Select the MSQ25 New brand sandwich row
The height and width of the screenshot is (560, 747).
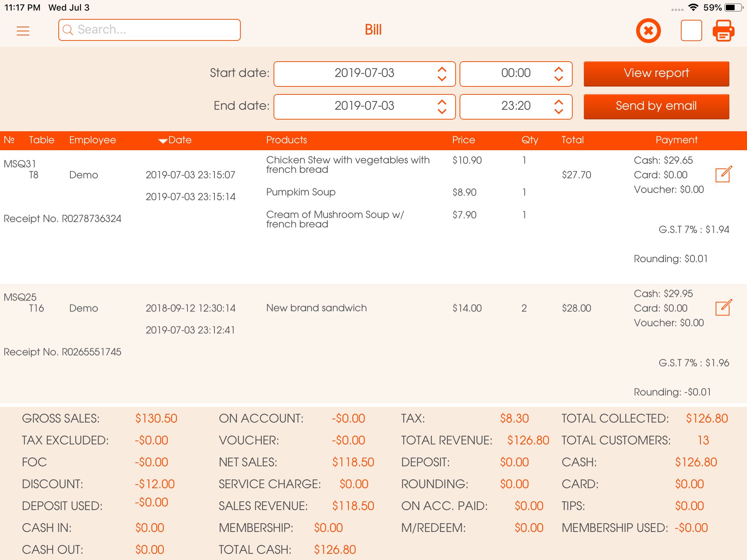(316, 308)
